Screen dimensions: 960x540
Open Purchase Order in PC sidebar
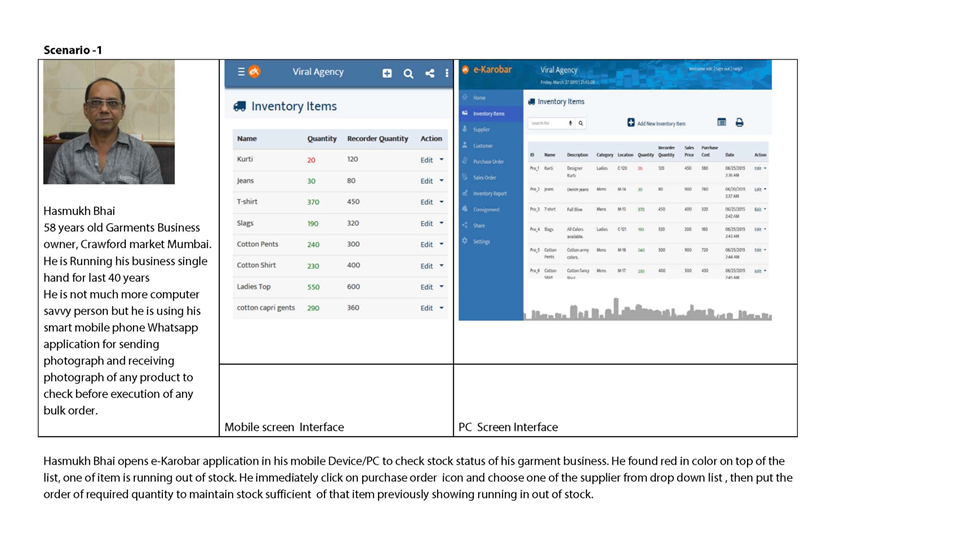[488, 161]
